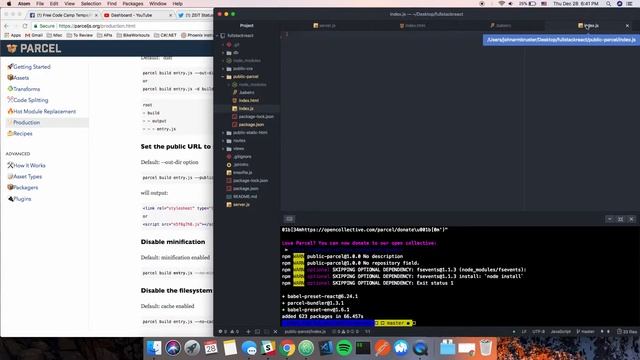Viewport: 640px width, 360px height.
Task: Close the index.js tab in Atom
Action: pyautogui.click(x=627, y=26)
